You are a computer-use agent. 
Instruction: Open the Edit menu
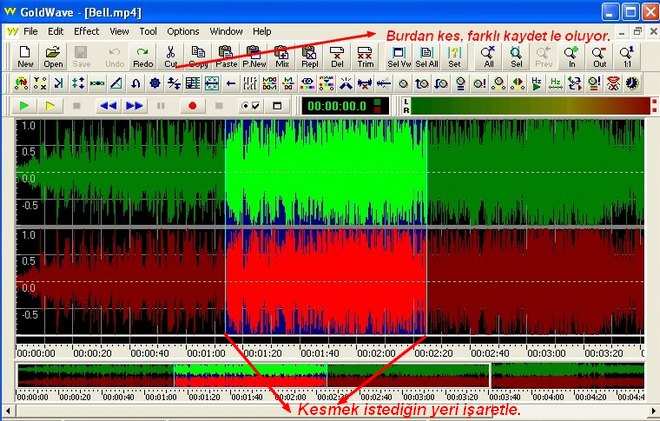pos(56,32)
